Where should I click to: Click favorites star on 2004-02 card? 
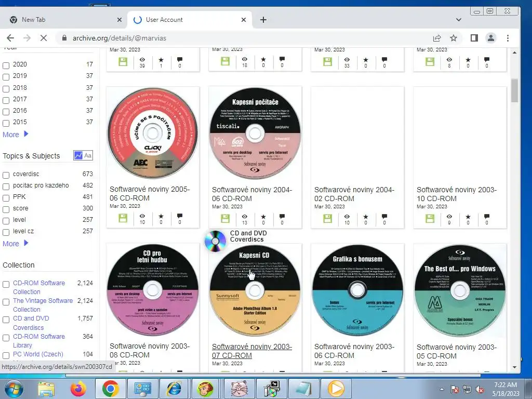[365, 217]
